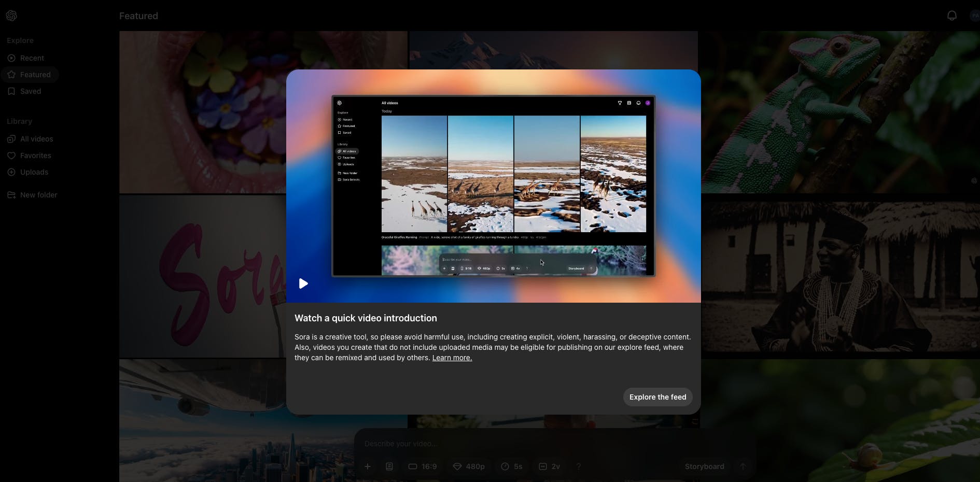Open the Recent feed
Image resolution: width=980 pixels, height=482 pixels.
pyautogui.click(x=30, y=58)
